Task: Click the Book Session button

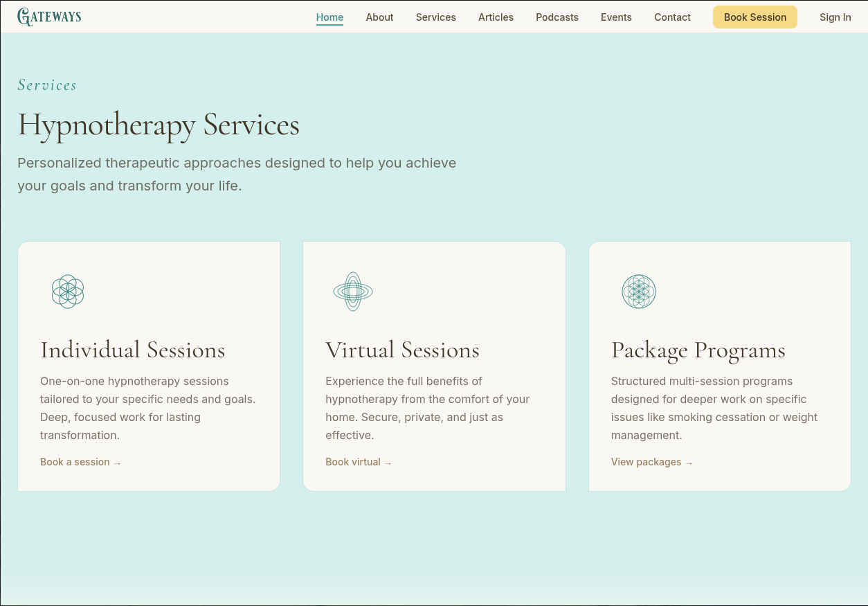Action: point(754,17)
